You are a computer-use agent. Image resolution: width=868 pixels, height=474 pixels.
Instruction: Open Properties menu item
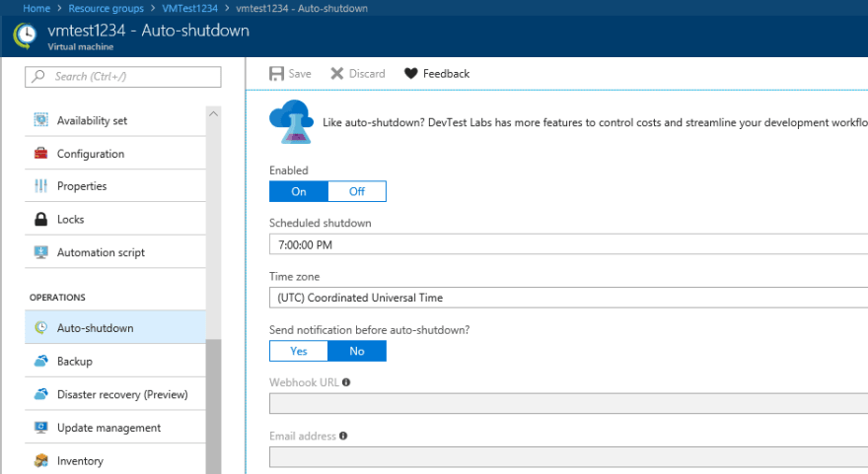[115, 186]
